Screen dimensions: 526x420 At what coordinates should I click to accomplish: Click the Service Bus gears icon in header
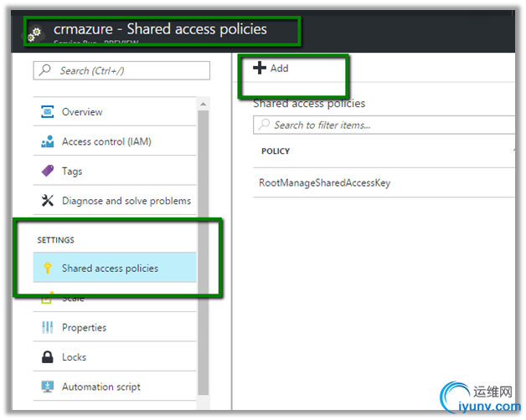(x=34, y=34)
